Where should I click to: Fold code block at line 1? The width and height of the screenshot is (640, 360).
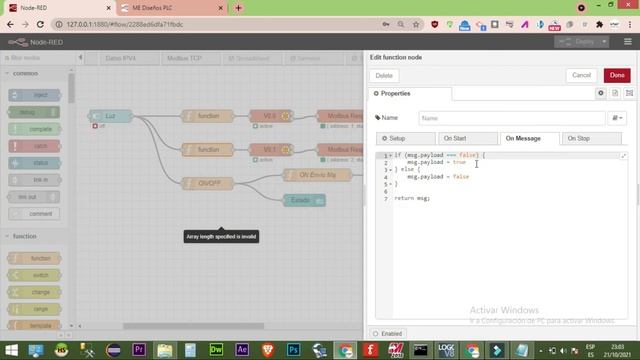point(391,156)
